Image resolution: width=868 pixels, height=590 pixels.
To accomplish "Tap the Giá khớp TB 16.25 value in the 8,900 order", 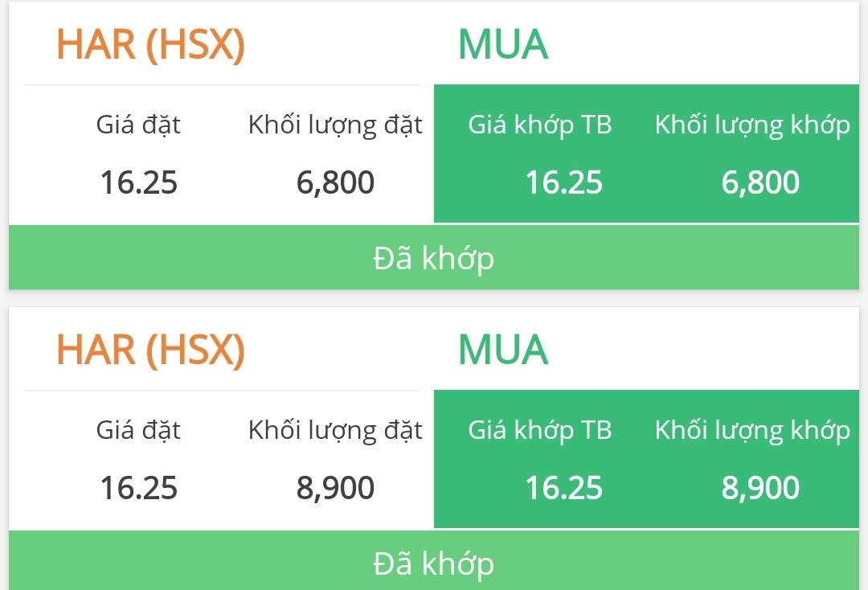I will click(x=563, y=488).
